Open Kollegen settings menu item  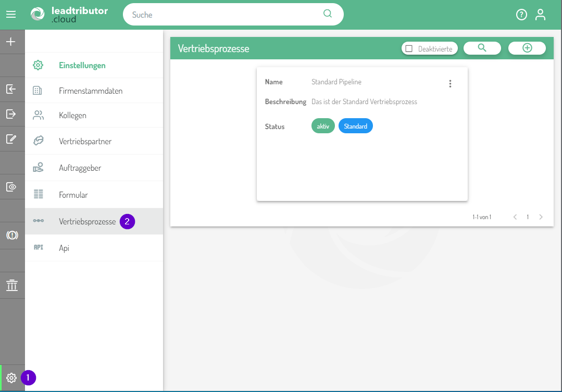72,116
